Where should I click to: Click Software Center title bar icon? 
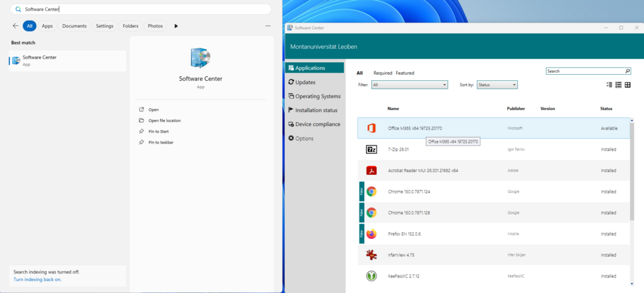point(291,27)
